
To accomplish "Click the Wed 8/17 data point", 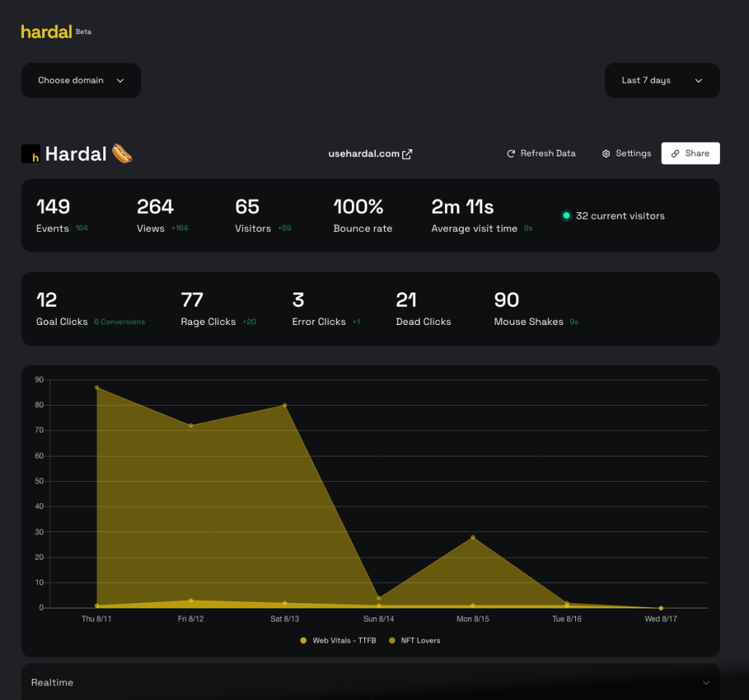I will pos(660,608).
